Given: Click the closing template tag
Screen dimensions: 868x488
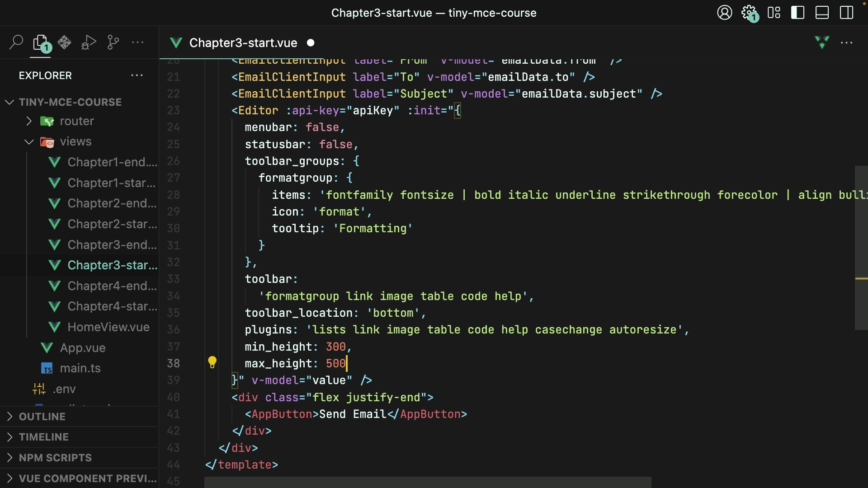Looking at the screenshot, I should click(241, 465).
